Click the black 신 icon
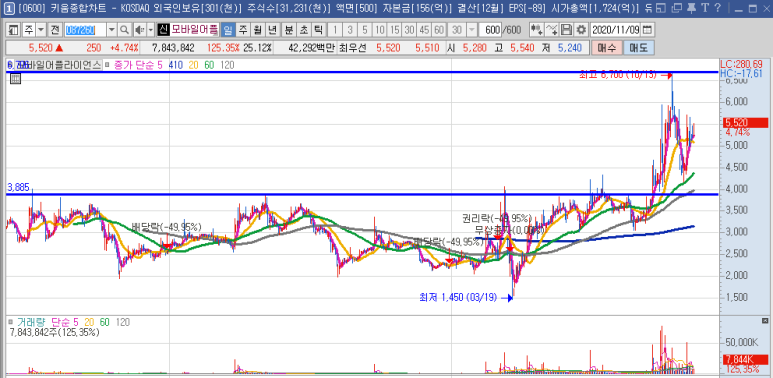 click(164, 30)
